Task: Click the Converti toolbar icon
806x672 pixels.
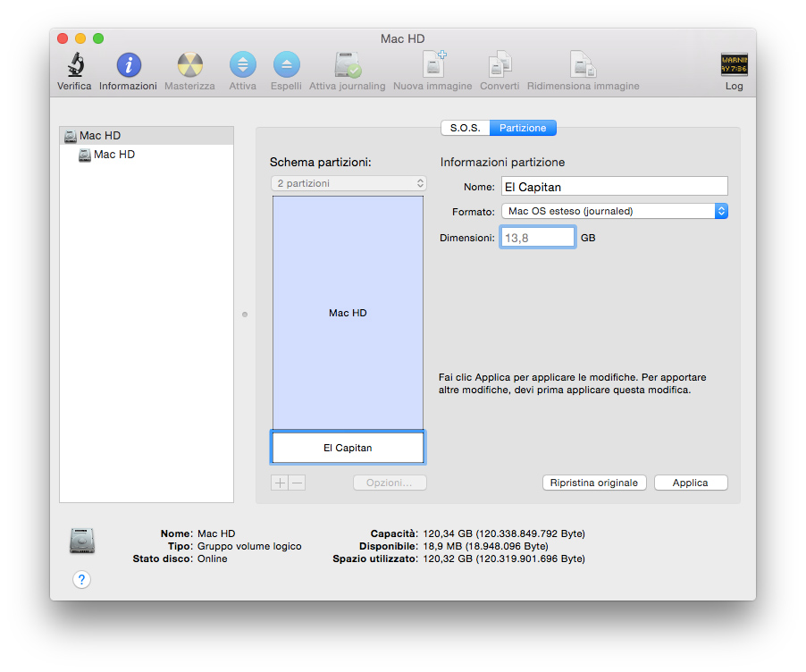Action: (x=500, y=65)
